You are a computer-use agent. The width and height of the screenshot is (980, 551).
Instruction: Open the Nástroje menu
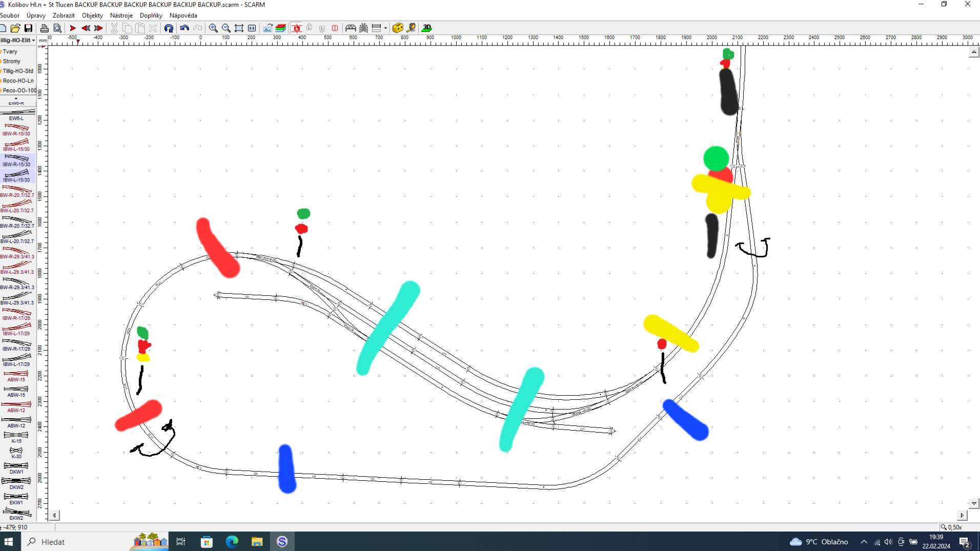121,15
